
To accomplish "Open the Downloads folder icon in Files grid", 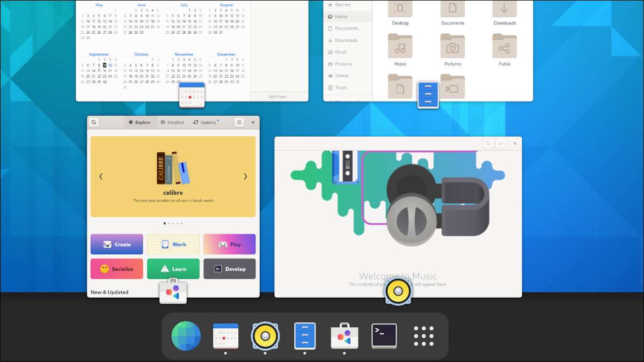I will click(504, 9).
